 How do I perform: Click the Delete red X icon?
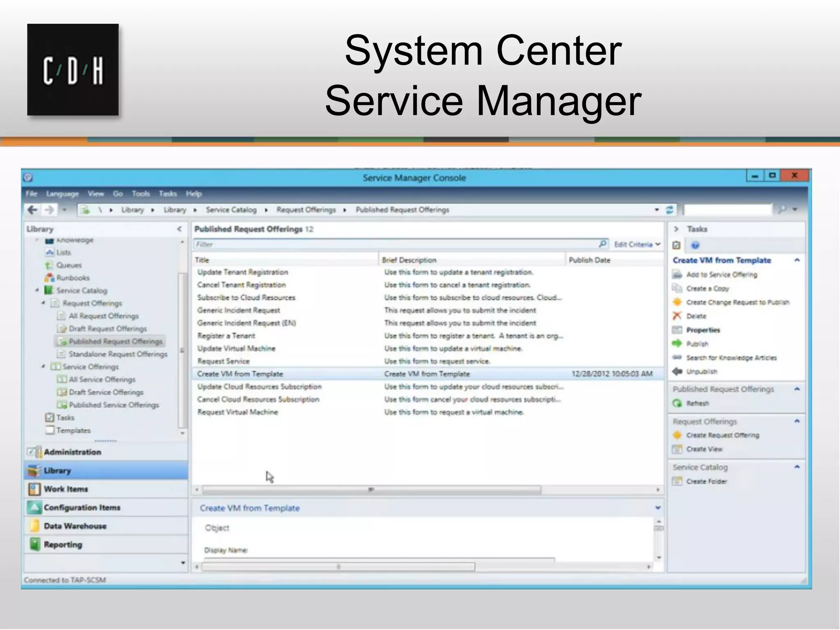click(x=677, y=316)
